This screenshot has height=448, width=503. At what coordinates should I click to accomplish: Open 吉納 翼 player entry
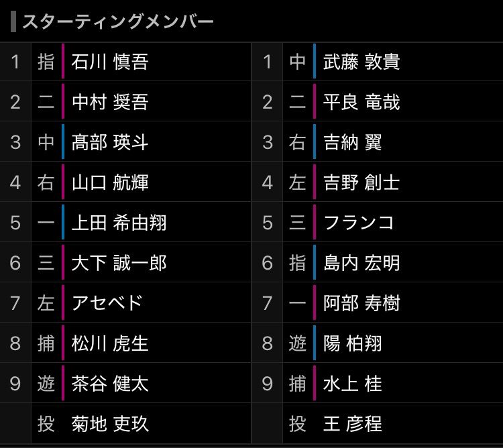(353, 142)
